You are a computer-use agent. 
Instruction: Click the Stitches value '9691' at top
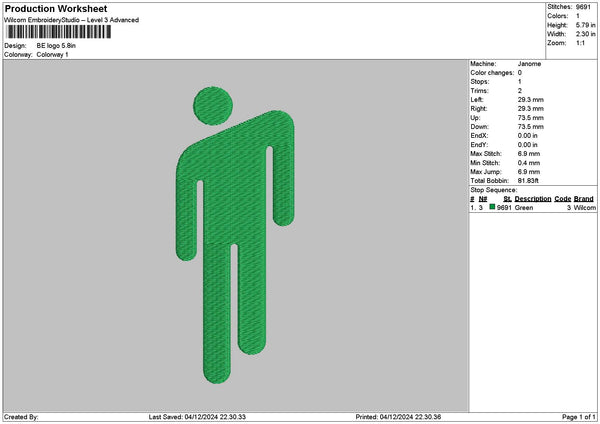(583, 7)
